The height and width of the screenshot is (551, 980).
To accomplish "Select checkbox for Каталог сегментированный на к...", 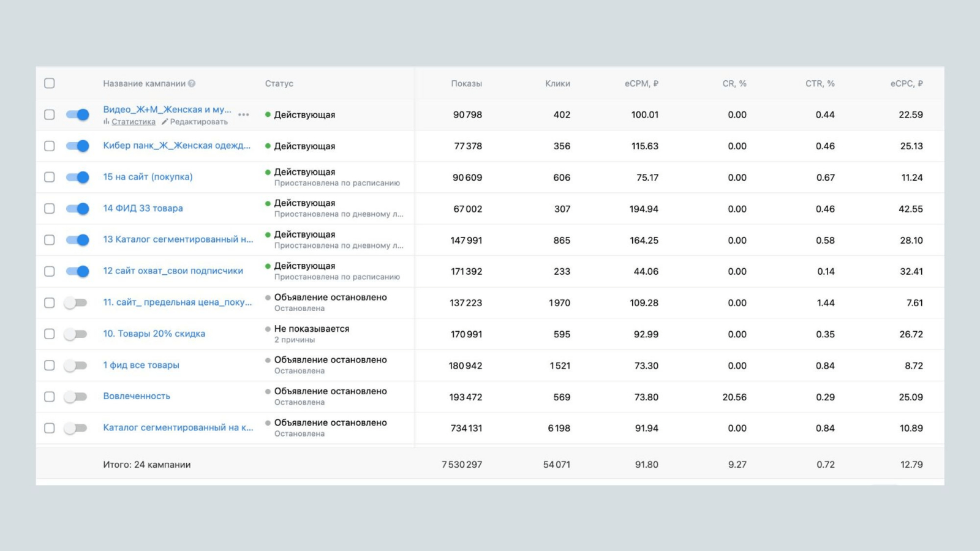I will tap(50, 428).
